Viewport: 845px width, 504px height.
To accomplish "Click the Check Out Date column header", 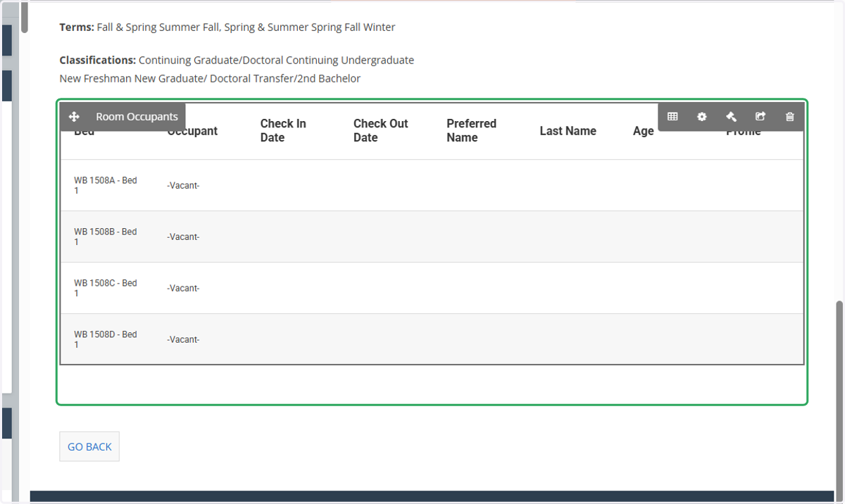I will (x=381, y=130).
